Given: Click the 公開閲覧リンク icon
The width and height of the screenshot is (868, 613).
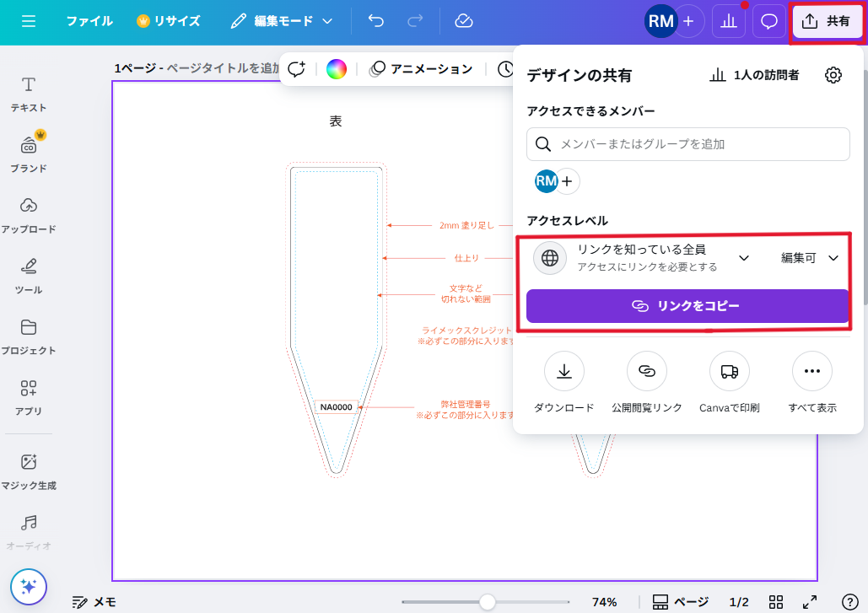Looking at the screenshot, I should coord(647,371).
